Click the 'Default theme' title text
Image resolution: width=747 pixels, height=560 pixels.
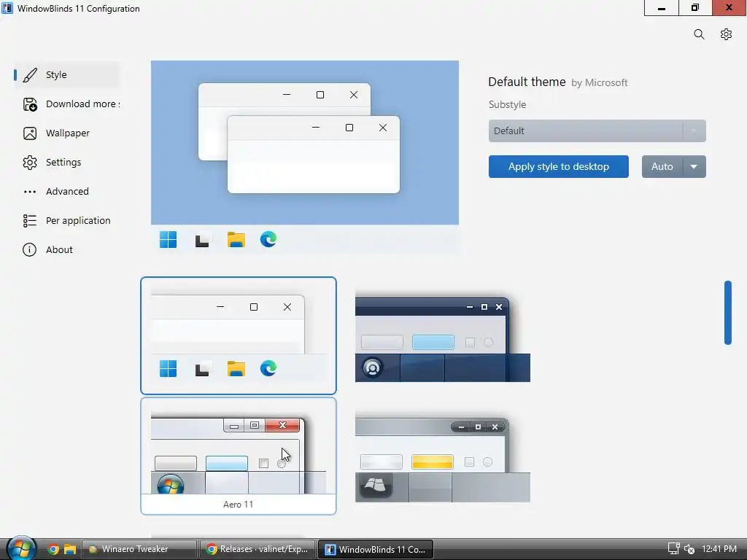[x=527, y=82]
